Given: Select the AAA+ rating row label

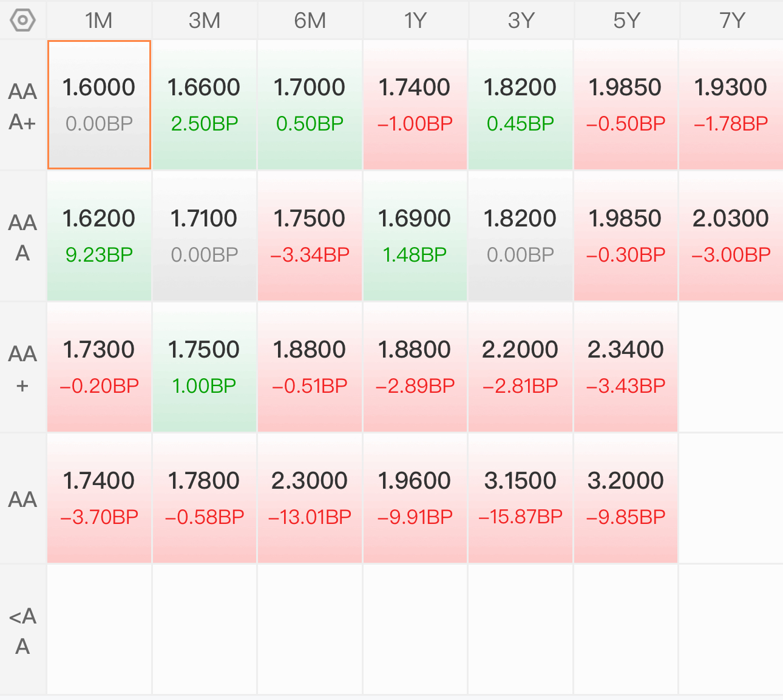Looking at the screenshot, I should click(x=23, y=106).
